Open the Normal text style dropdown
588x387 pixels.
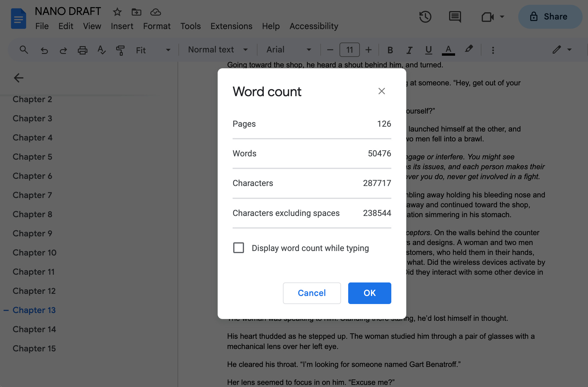[218, 50]
